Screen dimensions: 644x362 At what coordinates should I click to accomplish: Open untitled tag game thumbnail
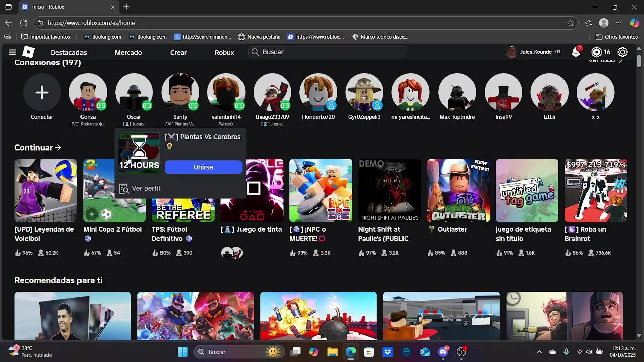coord(527,191)
